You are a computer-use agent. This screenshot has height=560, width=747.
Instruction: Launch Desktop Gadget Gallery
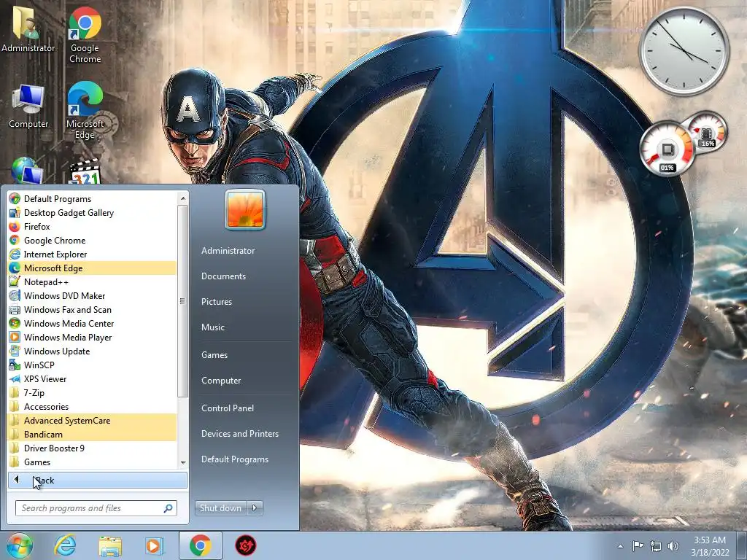pos(92,212)
